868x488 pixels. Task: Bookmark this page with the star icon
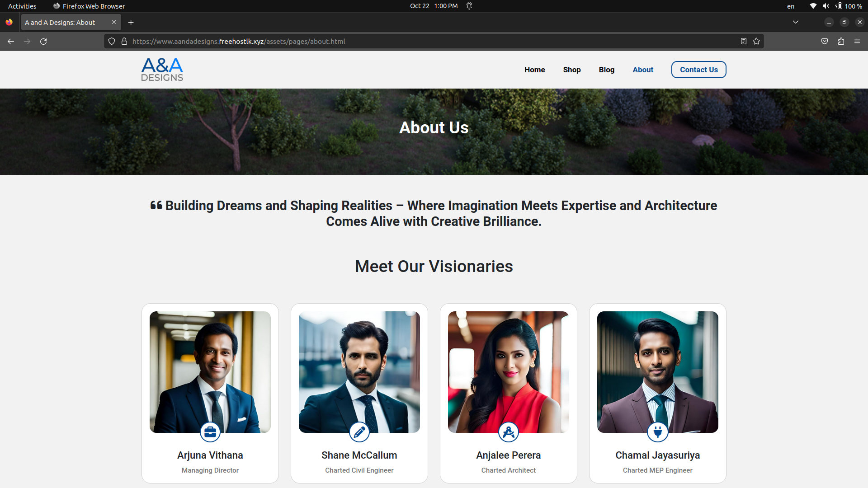756,41
